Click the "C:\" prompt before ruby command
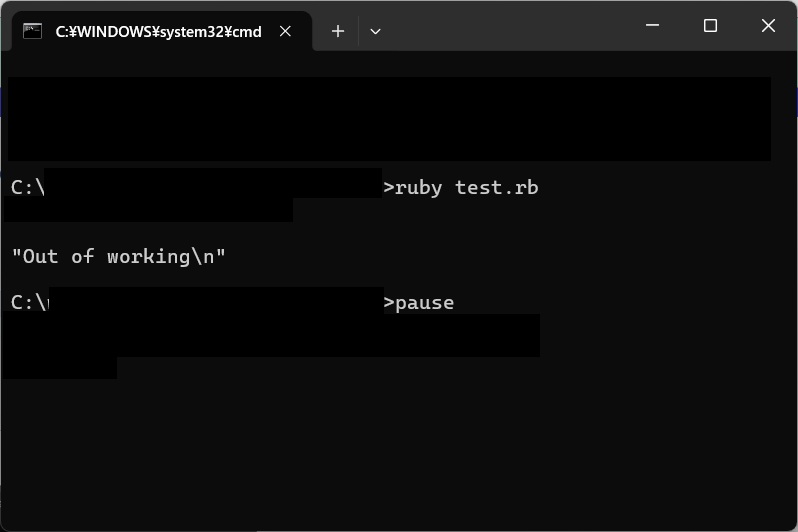 pos(27,188)
